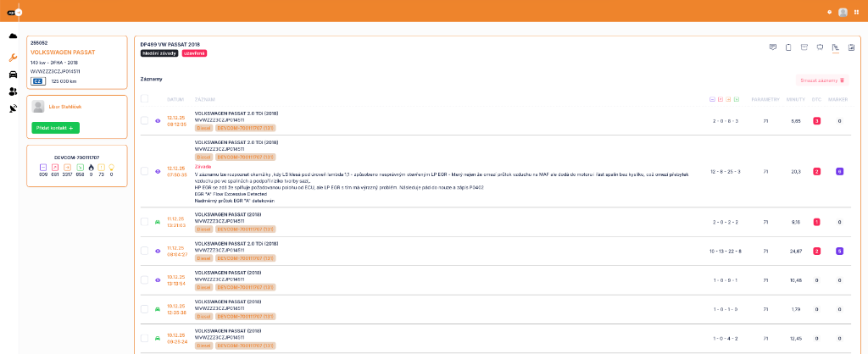Click the eye icon for record 11.12.25 08:04:27
This screenshot has height=354, width=868.
pyautogui.click(x=158, y=252)
